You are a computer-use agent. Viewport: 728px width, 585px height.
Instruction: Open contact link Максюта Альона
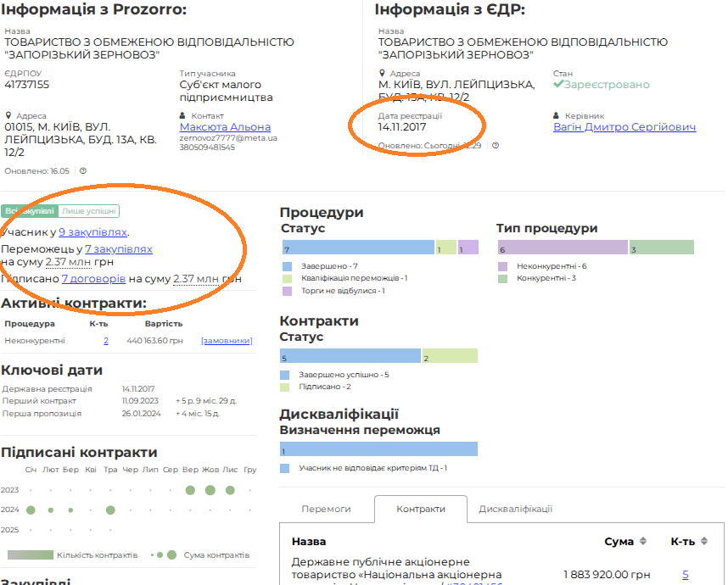pyautogui.click(x=225, y=127)
